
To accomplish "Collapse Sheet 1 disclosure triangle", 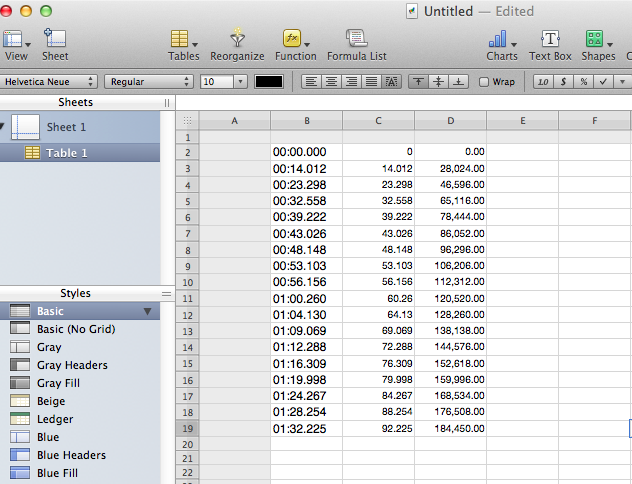I will click(2, 127).
